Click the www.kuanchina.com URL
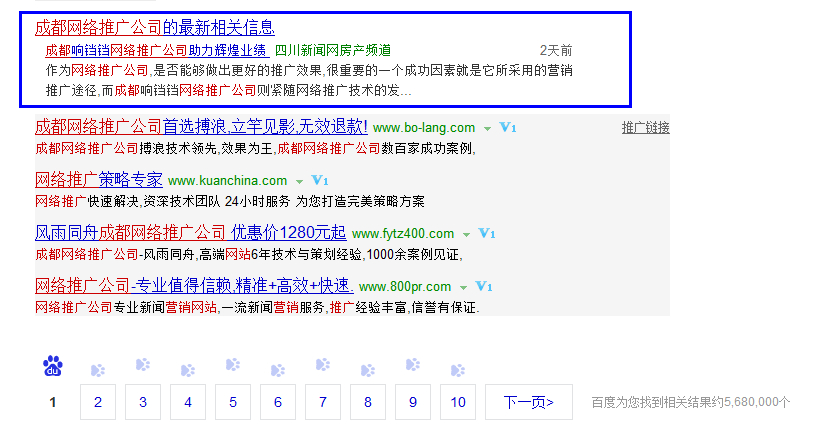 (x=227, y=181)
